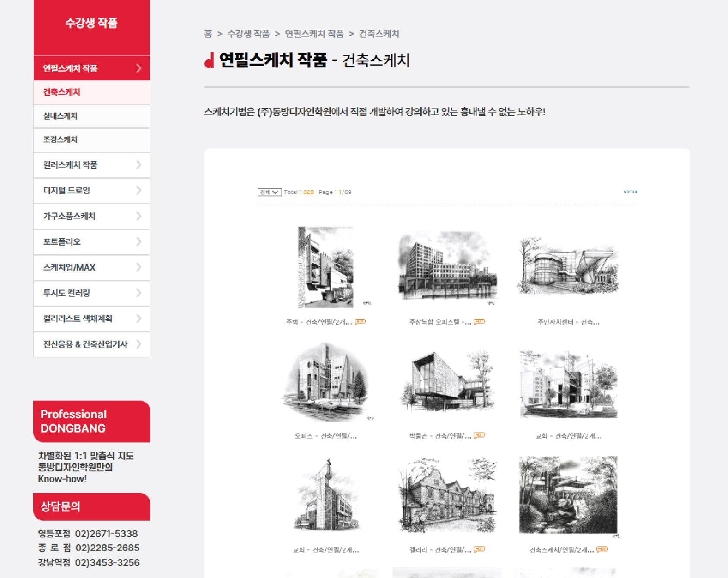Expand the 포트폴리오 chevron
The width and height of the screenshot is (728, 578).
139,242
